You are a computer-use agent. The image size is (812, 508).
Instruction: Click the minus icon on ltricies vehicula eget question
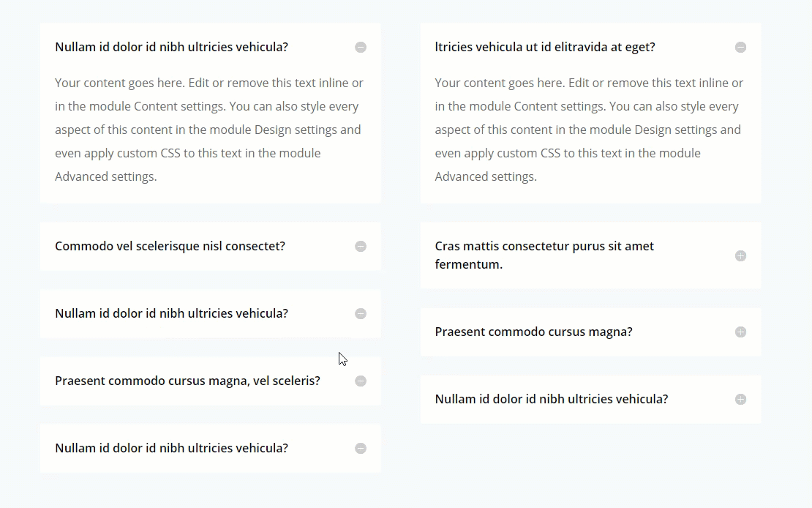740,47
